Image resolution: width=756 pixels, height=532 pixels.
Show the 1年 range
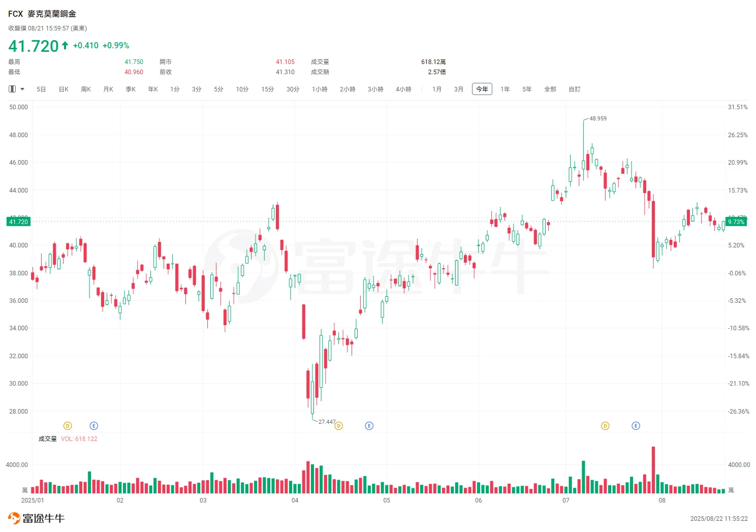[505, 89]
